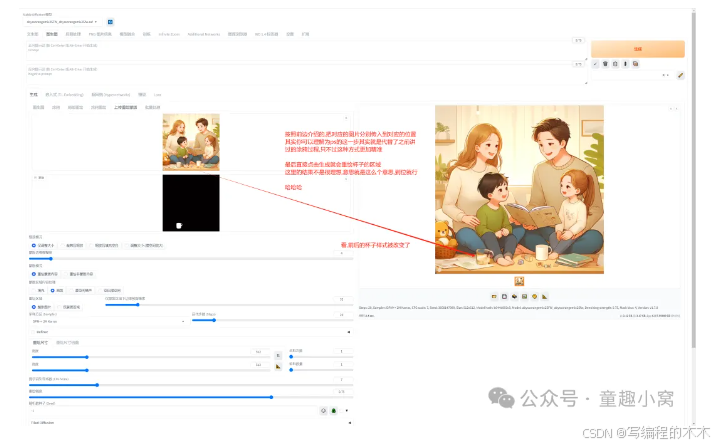Adjust the width slider
The height and width of the screenshot is (446, 721).
click(x=151, y=357)
